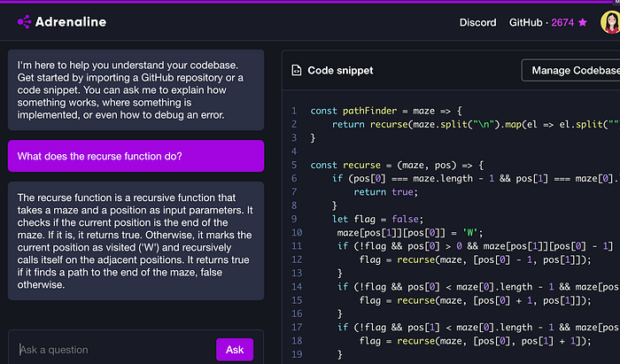Click the 2674 GitHub star count
Viewport: 620px width, 364px height.
[x=562, y=22]
